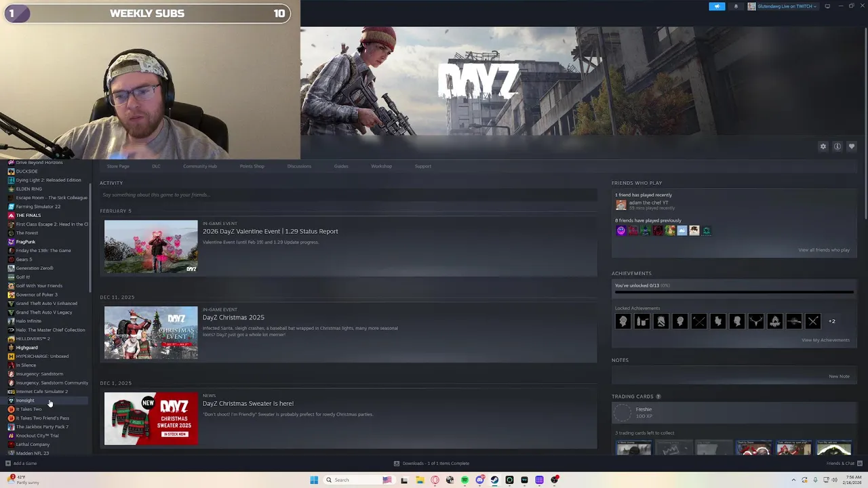This screenshot has height=488, width=868.
Task: Show hidden system tray icons chevron
Action: [795, 480]
